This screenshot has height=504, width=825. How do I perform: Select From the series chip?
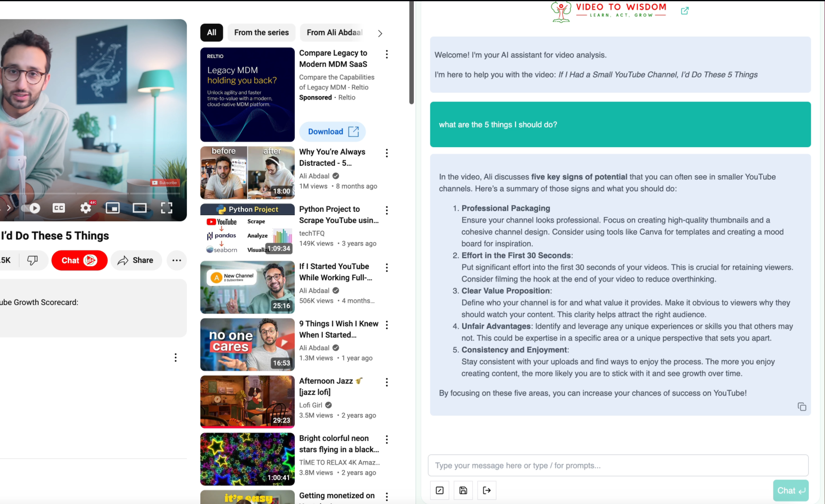[x=261, y=33]
